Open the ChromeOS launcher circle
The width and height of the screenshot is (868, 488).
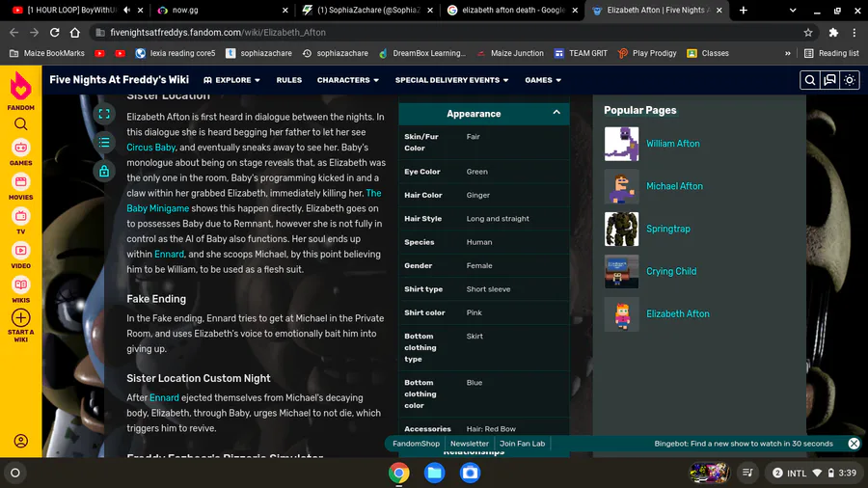tap(15, 474)
